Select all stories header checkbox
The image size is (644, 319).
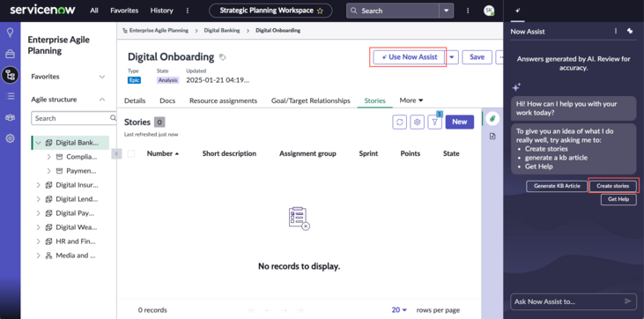tap(131, 153)
